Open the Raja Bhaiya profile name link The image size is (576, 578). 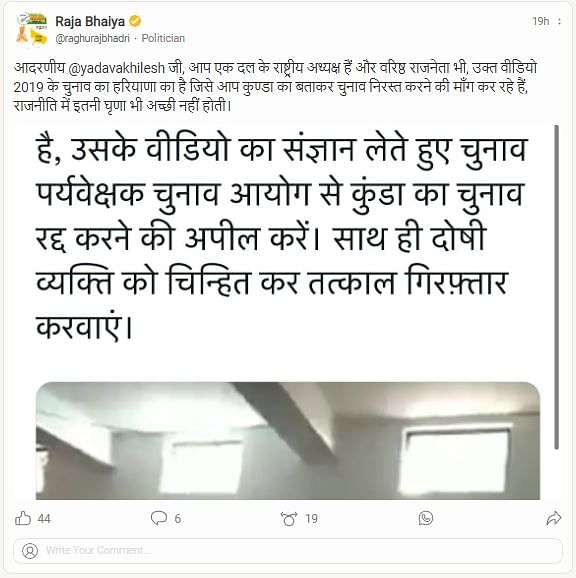90,21
